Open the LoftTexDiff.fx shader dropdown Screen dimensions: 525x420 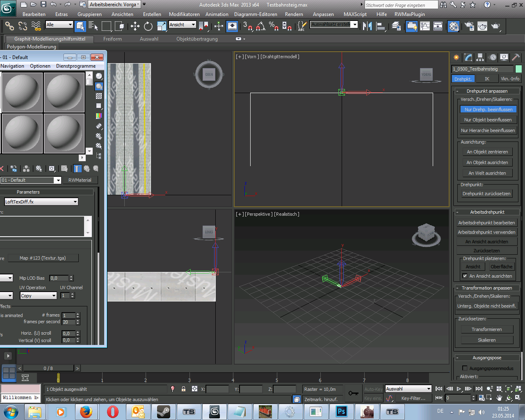pyautogui.click(x=75, y=202)
